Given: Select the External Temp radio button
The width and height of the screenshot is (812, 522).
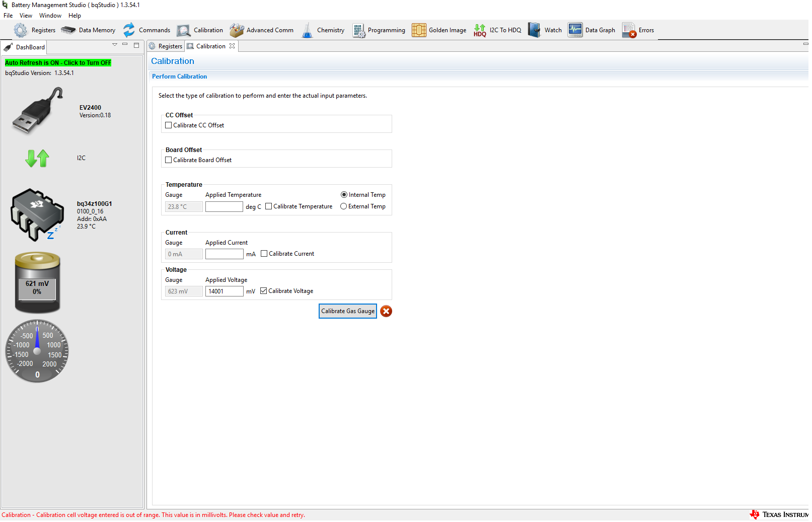Looking at the screenshot, I should [x=344, y=206].
